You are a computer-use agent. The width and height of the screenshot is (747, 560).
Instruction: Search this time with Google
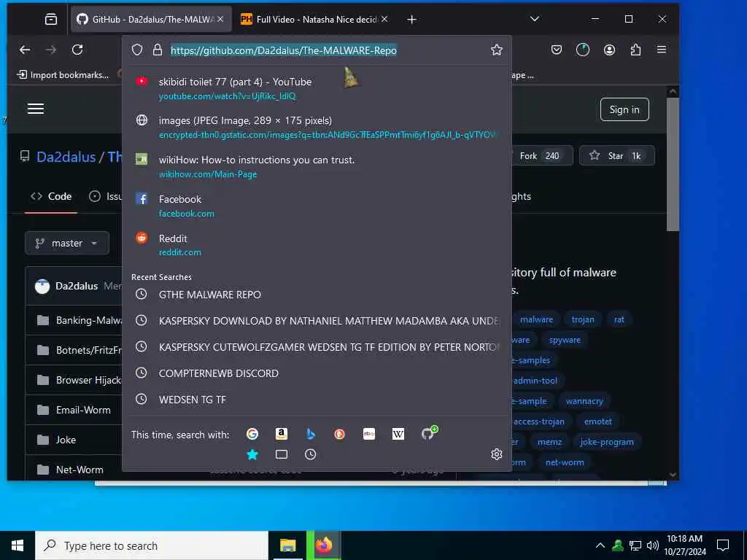[x=252, y=434]
